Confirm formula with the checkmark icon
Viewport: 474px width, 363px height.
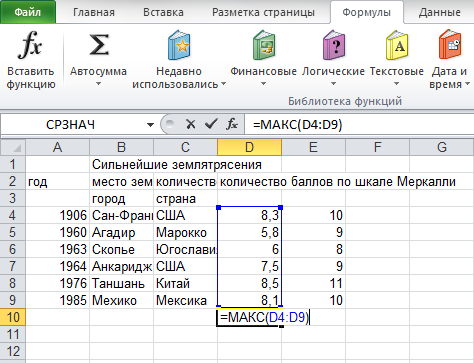click(211, 124)
